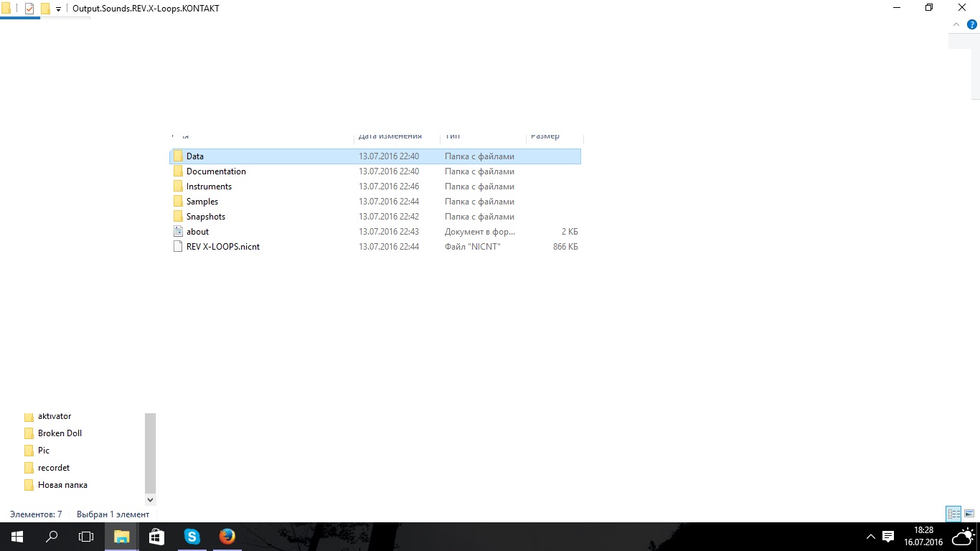Open taskbar Search magnifier
Image resolution: width=980 pixels, height=551 pixels.
[x=52, y=537]
